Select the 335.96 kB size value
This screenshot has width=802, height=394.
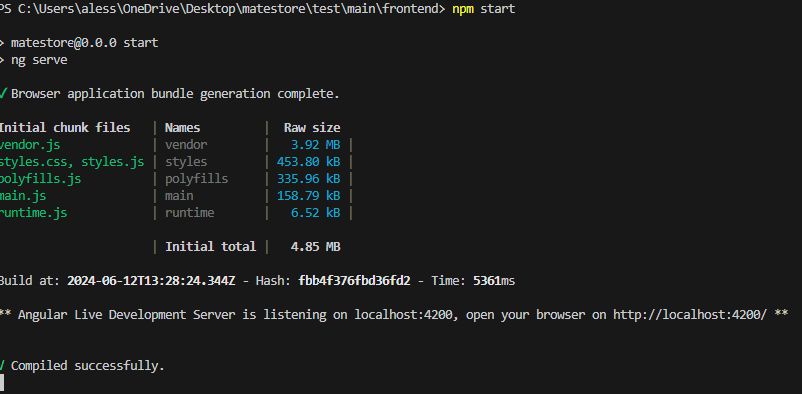click(308, 179)
